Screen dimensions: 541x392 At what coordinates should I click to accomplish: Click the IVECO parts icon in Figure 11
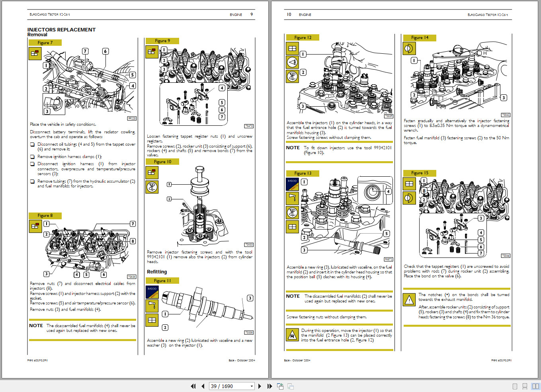(x=152, y=292)
